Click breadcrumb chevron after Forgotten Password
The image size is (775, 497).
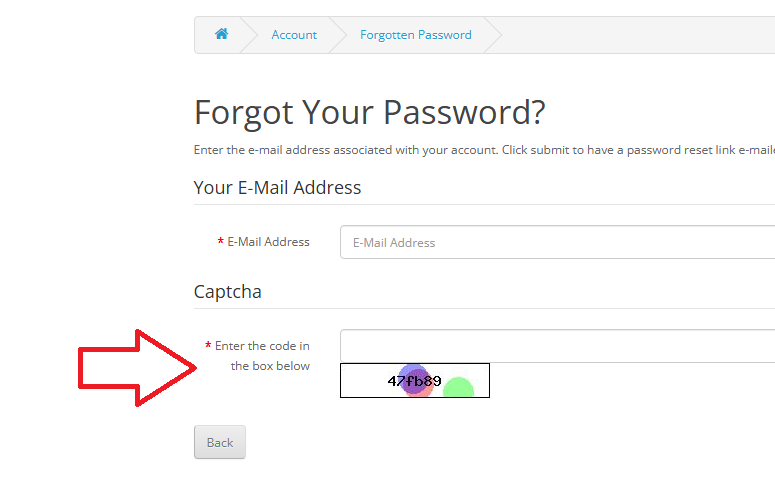pyautogui.click(x=493, y=35)
